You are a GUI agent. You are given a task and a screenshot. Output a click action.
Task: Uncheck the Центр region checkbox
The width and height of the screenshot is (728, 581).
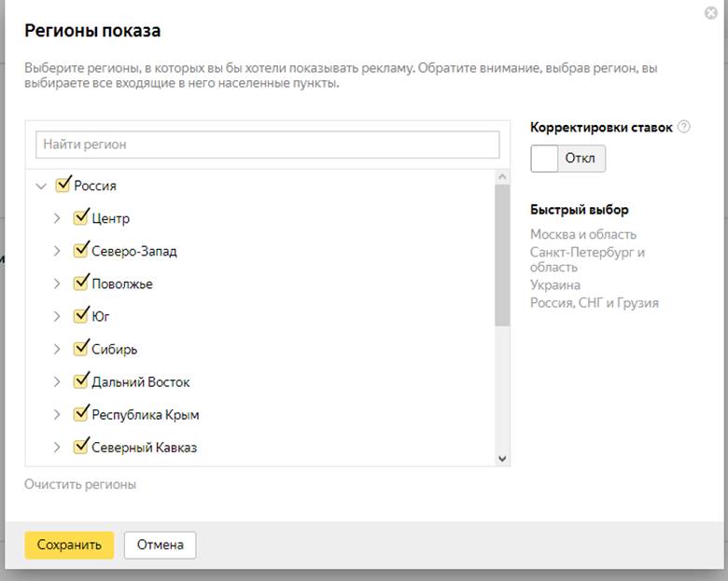(81, 217)
